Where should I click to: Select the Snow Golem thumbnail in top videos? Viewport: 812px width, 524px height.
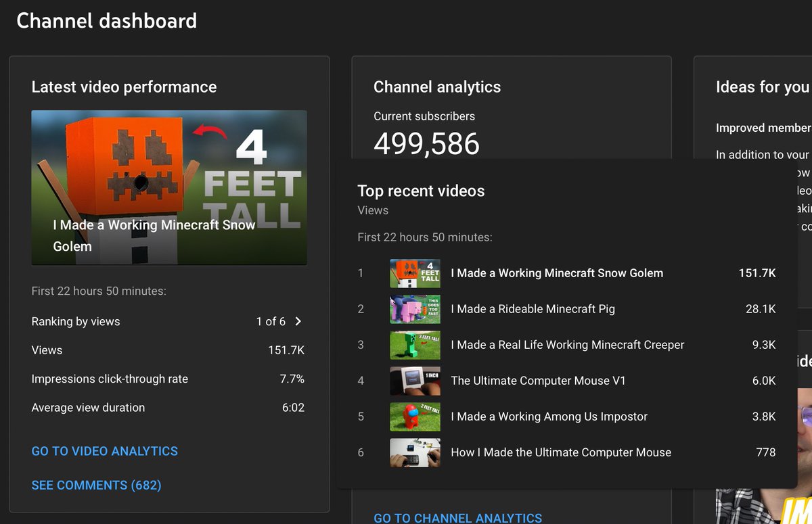[415, 273]
